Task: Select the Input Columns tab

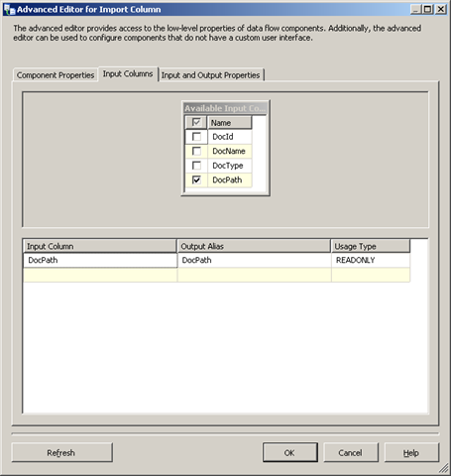Action: pos(128,73)
